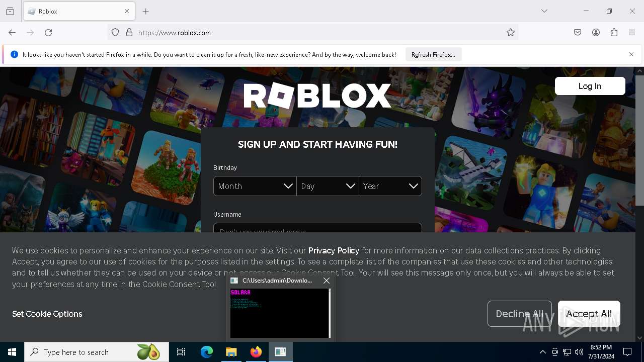Click the Refresh Firefox button
This screenshot has width=644, height=362.
click(433, 54)
